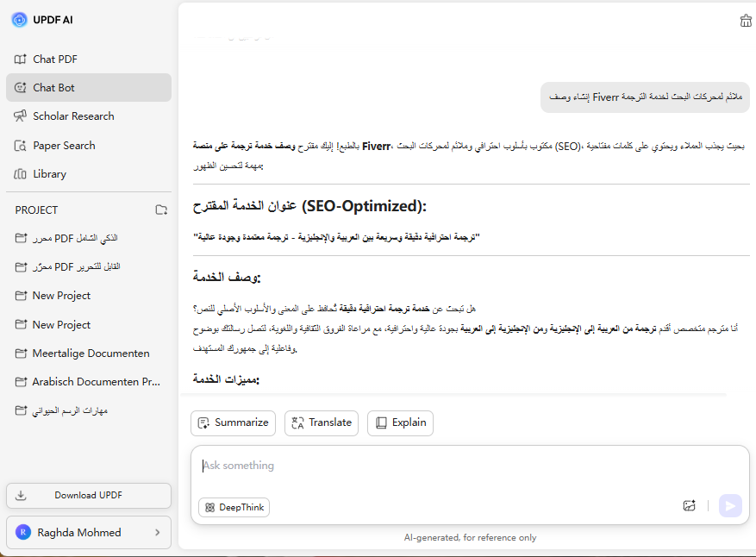756x557 pixels.
Task: Focus the Ask something input field
Action: (x=470, y=466)
